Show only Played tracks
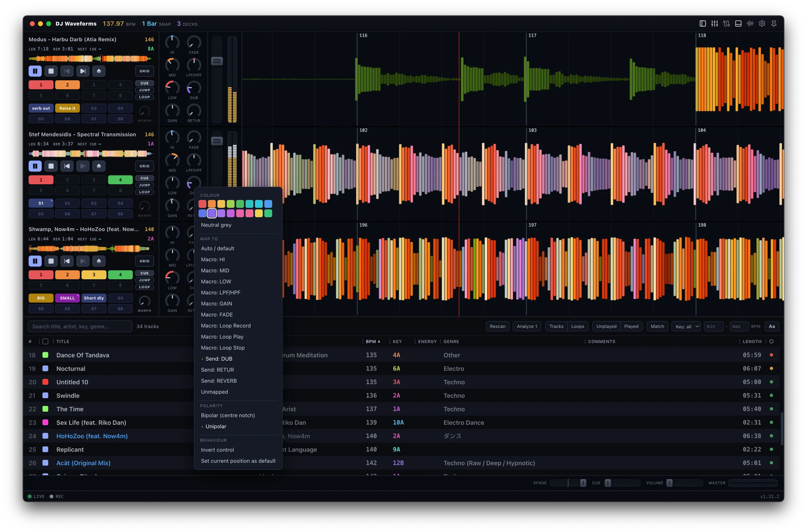 631,326
